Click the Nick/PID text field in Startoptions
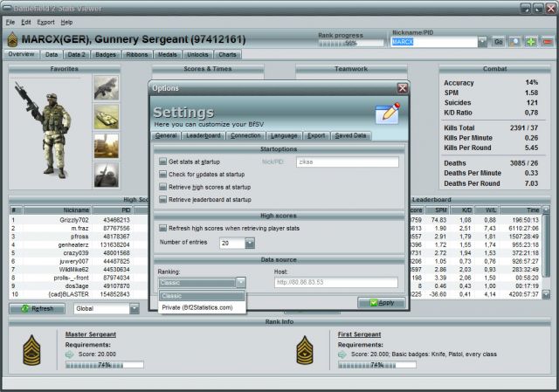The image size is (559, 392). point(347,162)
